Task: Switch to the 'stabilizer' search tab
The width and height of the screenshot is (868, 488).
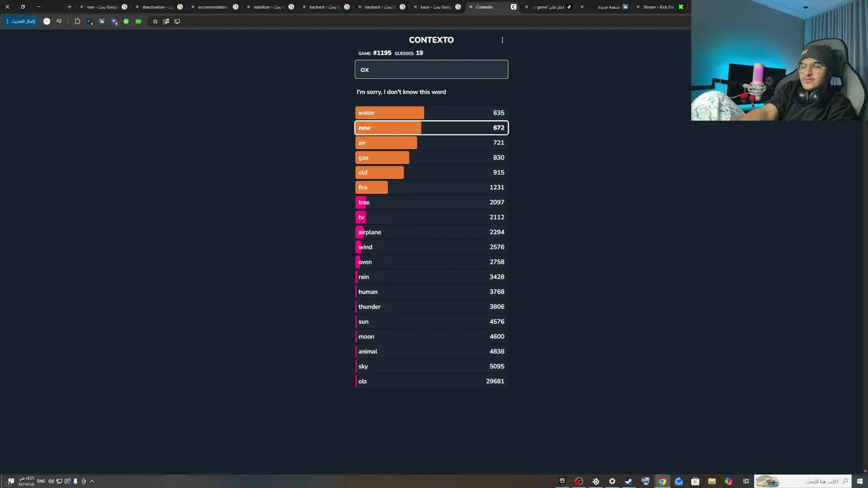Action: point(269,7)
